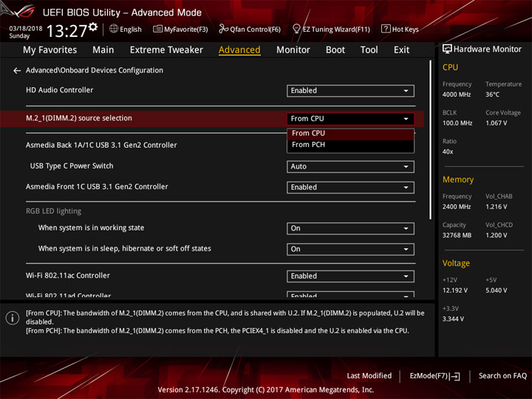This screenshot has width=532, height=399.
Task: Click the 1.067 V core voltage value
Action: (496, 123)
